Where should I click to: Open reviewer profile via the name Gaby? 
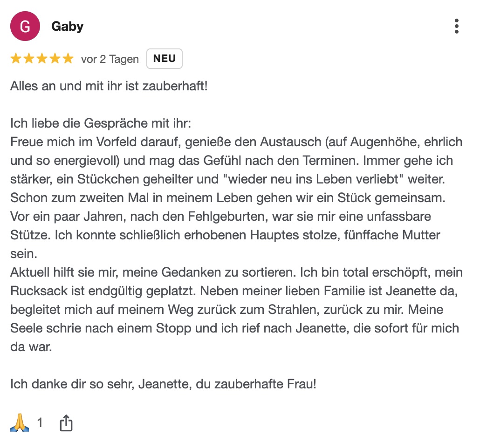(67, 27)
